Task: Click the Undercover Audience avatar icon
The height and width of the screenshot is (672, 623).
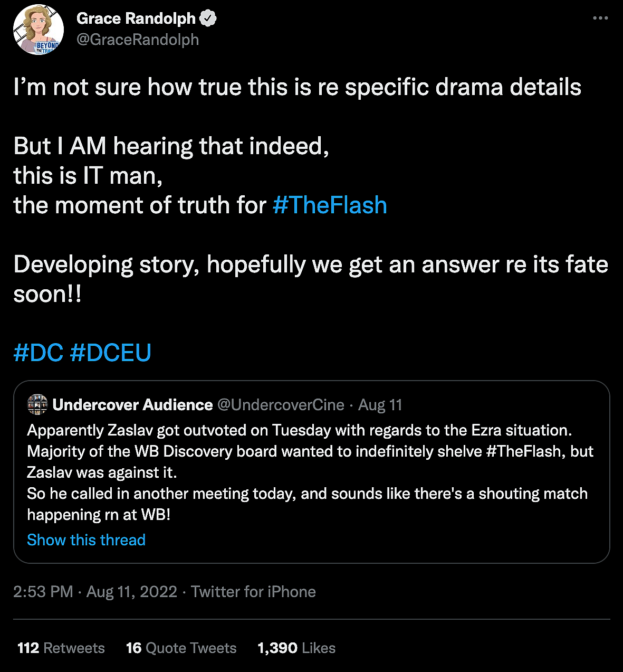Action: point(37,405)
